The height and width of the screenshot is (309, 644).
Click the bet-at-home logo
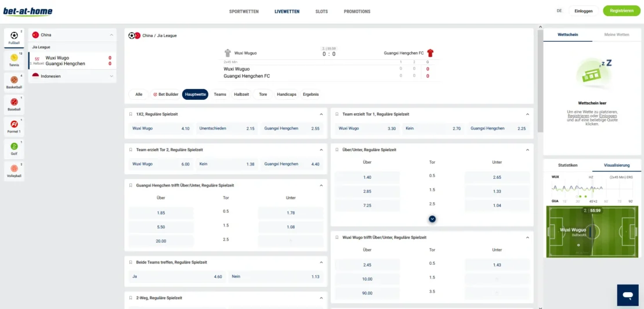pos(28,11)
